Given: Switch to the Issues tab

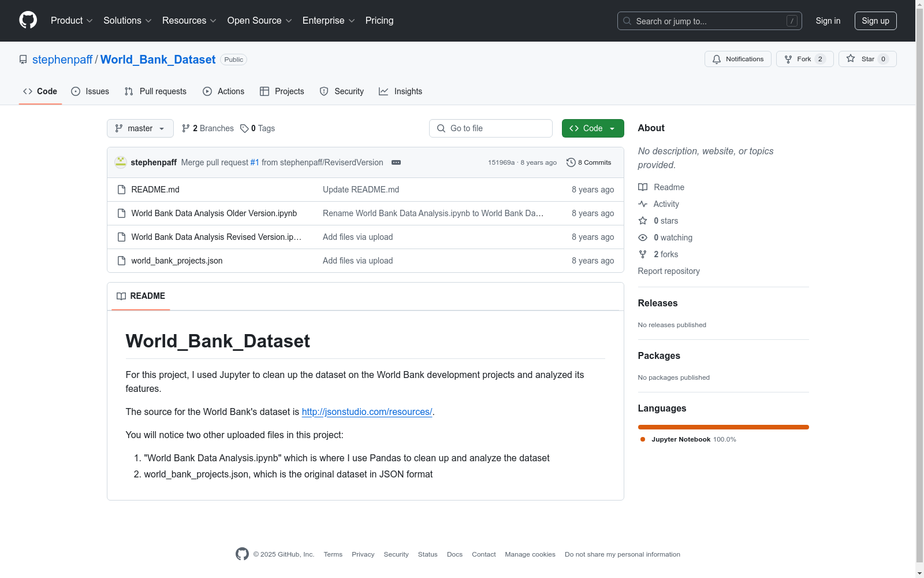Looking at the screenshot, I should pos(90,91).
